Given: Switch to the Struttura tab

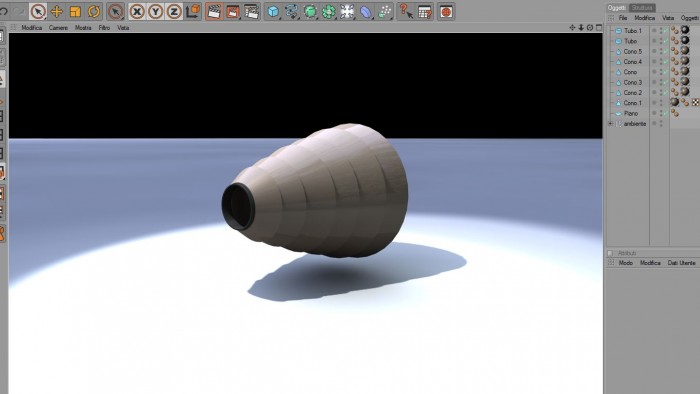Looking at the screenshot, I should 642,8.
